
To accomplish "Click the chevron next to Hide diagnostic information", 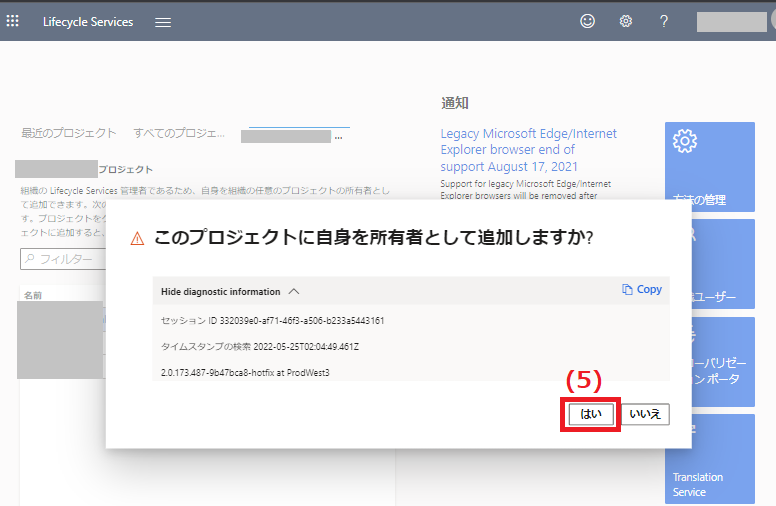I will click(293, 291).
